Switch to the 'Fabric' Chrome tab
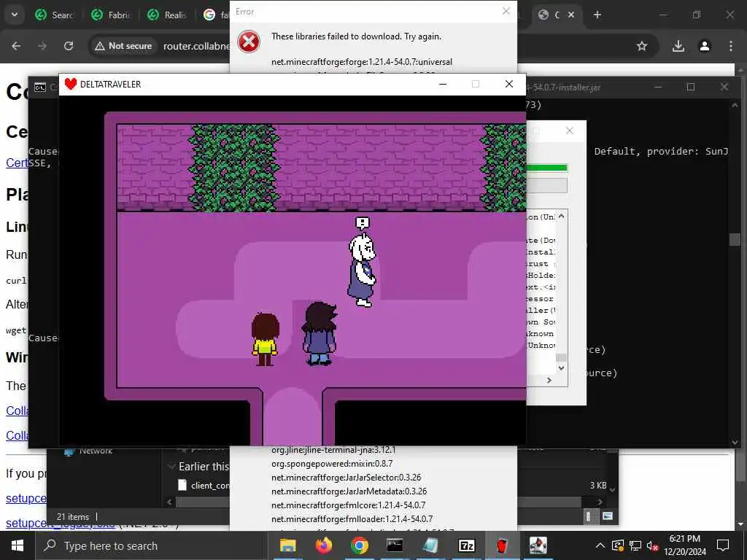The height and width of the screenshot is (560, 747). tap(112, 15)
